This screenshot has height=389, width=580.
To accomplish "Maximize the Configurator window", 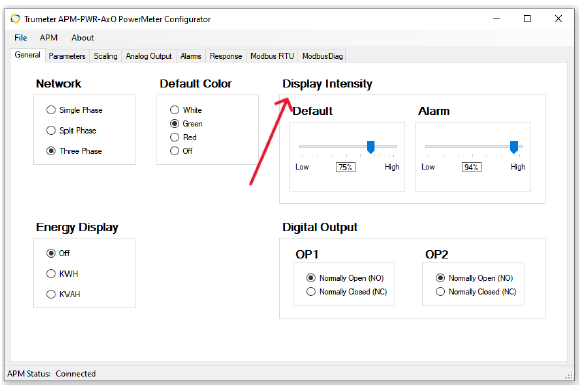I will pyautogui.click(x=527, y=18).
